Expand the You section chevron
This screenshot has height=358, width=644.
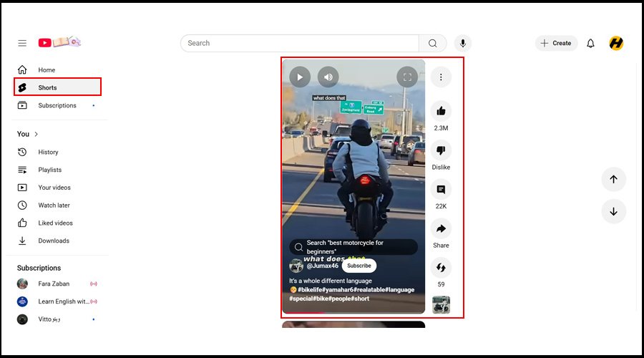[36, 134]
